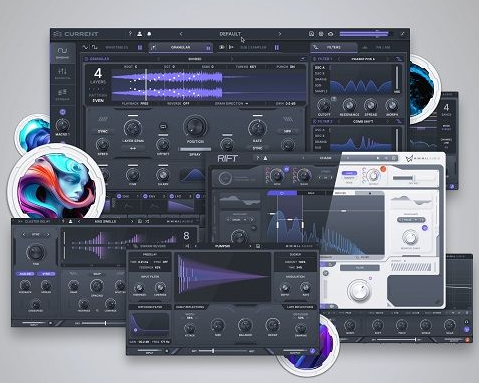
Task: Toggle the Sync button beside Analog in Cluster Delay
Action: pos(46,274)
